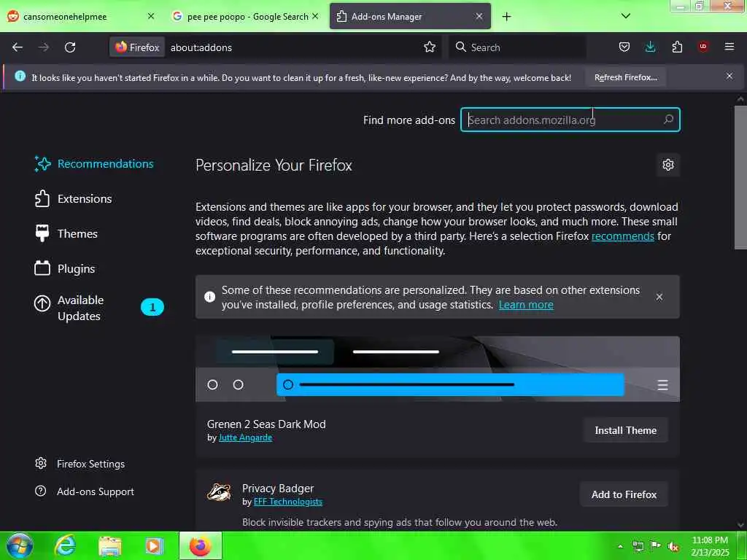
Task: Install the Grenen 2 Seas Dark Mod theme
Action: pyautogui.click(x=625, y=430)
